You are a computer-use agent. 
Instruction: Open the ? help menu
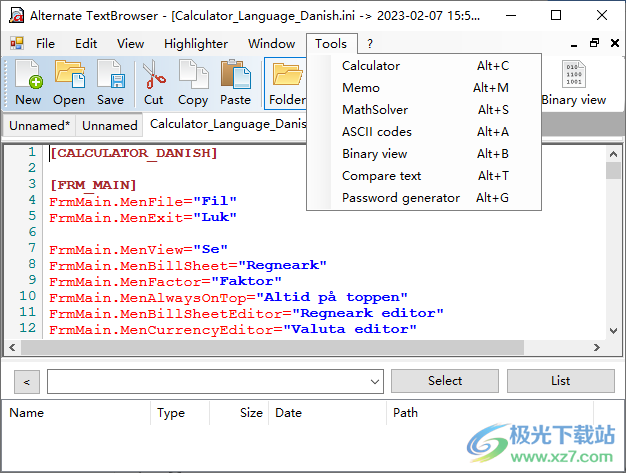click(370, 44)
